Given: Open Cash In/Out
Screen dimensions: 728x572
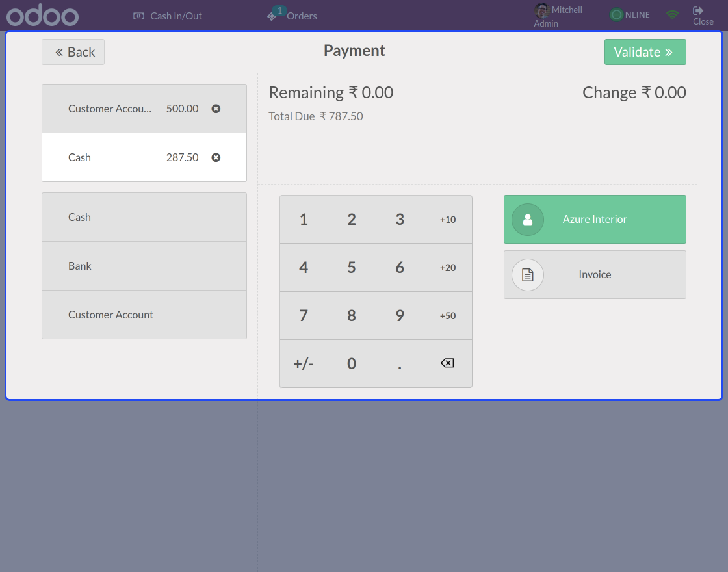Looking at the screenshot, I should pyautogui.click(x=168, y=16).
